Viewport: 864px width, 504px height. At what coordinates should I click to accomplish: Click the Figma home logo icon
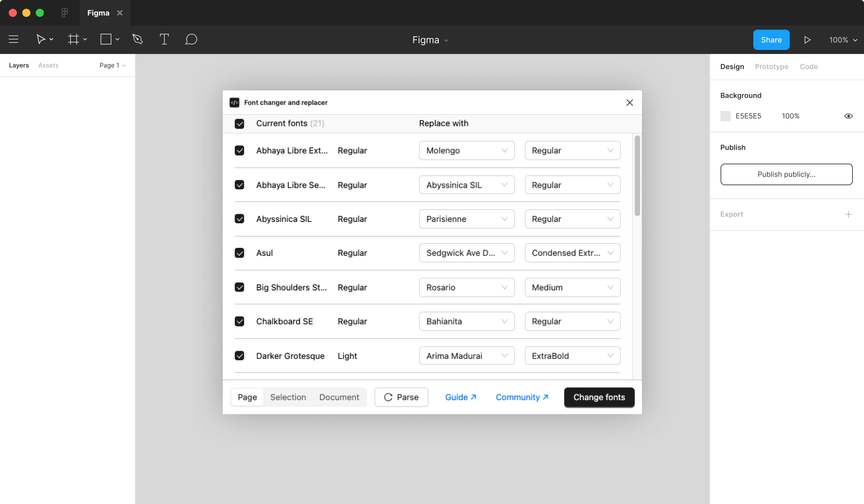pos(64,13)
